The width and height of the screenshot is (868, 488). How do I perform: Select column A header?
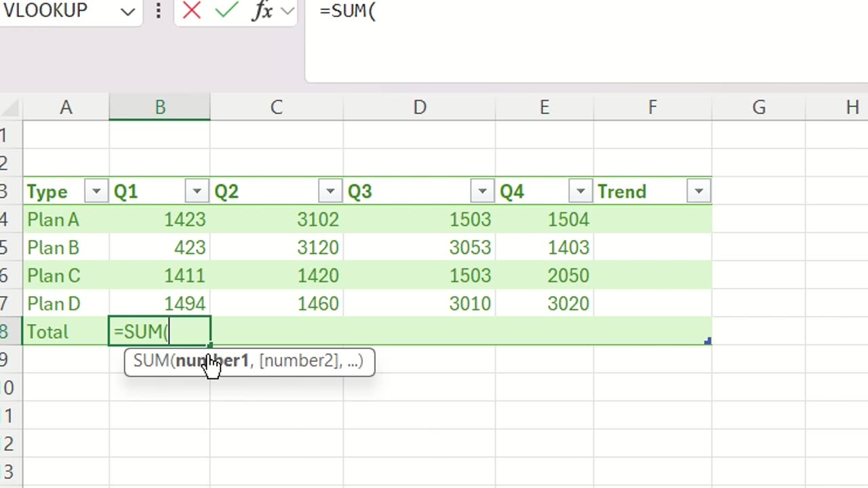pyautogui.click(x=66, y=107)
